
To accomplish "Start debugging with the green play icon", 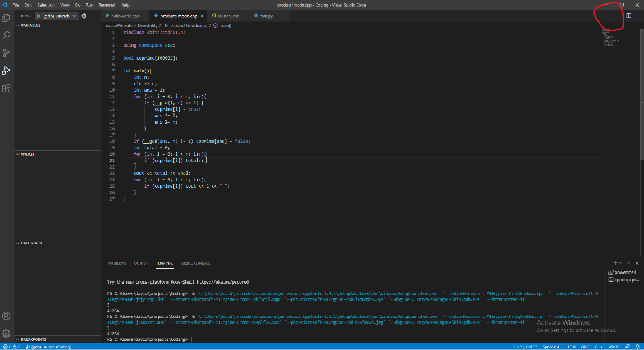I will pyautogui.click(x=39, y=16).
